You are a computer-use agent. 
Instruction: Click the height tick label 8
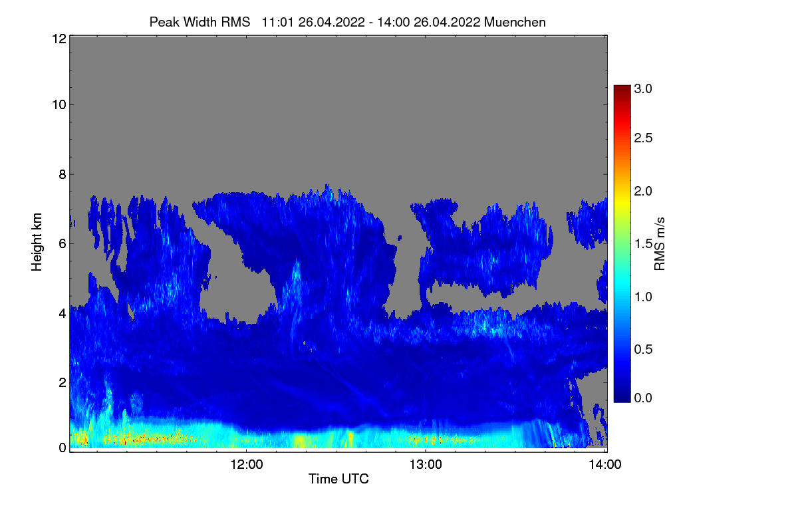click(62, 174)
